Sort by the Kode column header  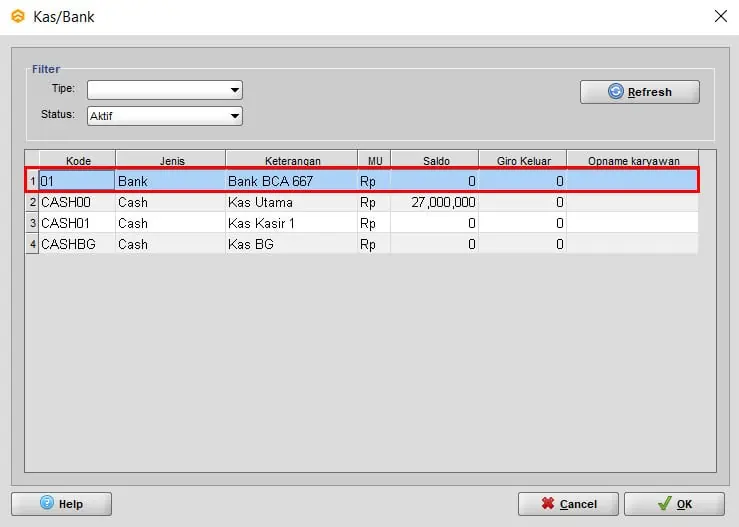(x=78, y=160)
